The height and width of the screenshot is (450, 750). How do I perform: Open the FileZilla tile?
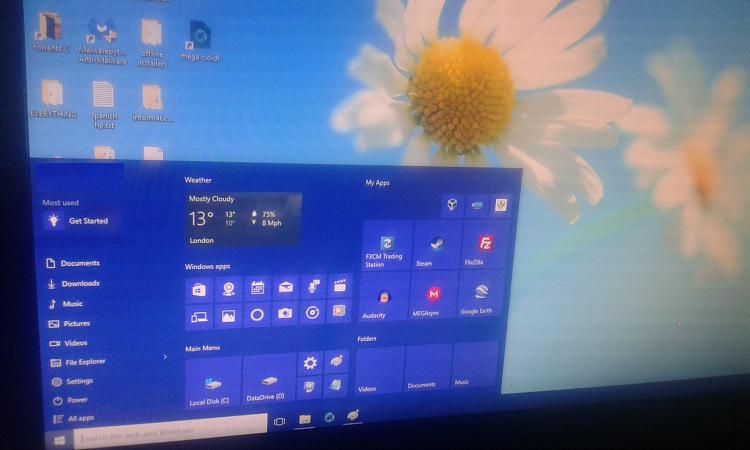pyautogui.click(x=485, y=244)
